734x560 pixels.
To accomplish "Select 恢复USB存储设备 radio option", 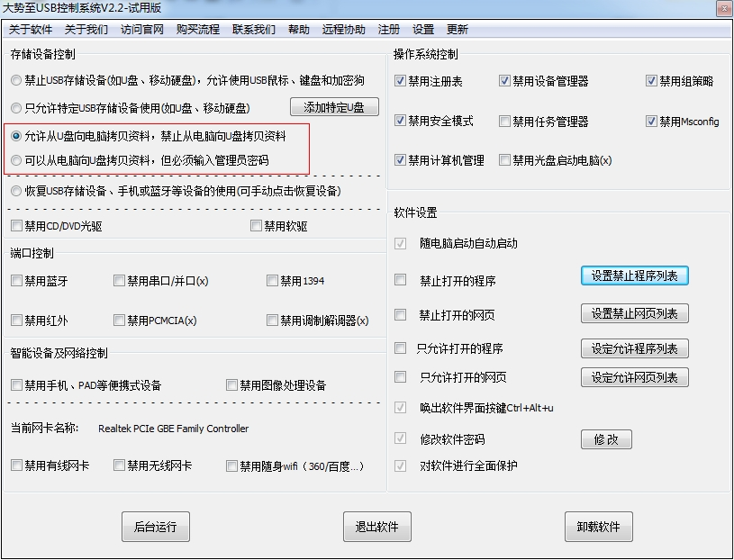I will pyautogui.click(x=16, y=191).
